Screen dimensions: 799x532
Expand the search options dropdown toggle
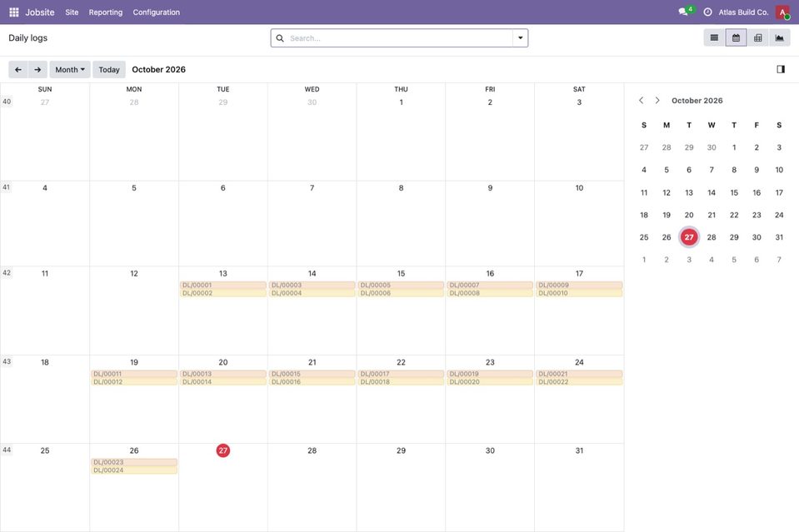pyautogui.click(x=520, y=38)
